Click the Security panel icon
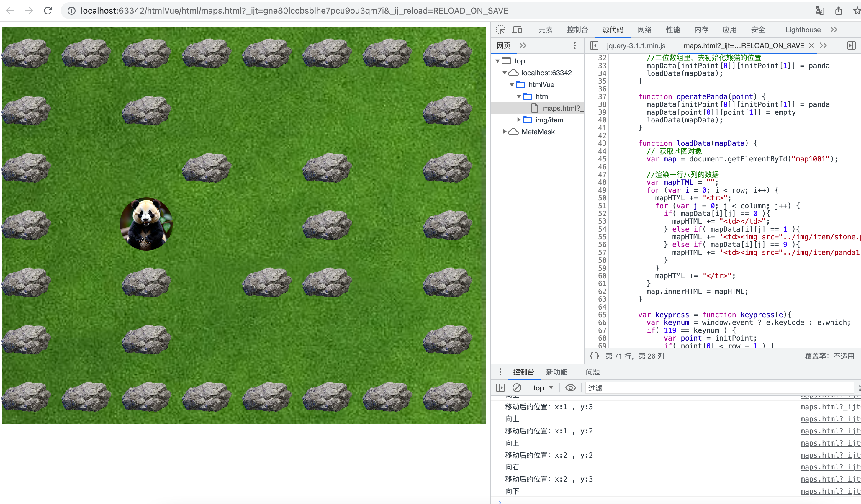Image resolution: width=861 pixels, height=504 pixels. 757,30
